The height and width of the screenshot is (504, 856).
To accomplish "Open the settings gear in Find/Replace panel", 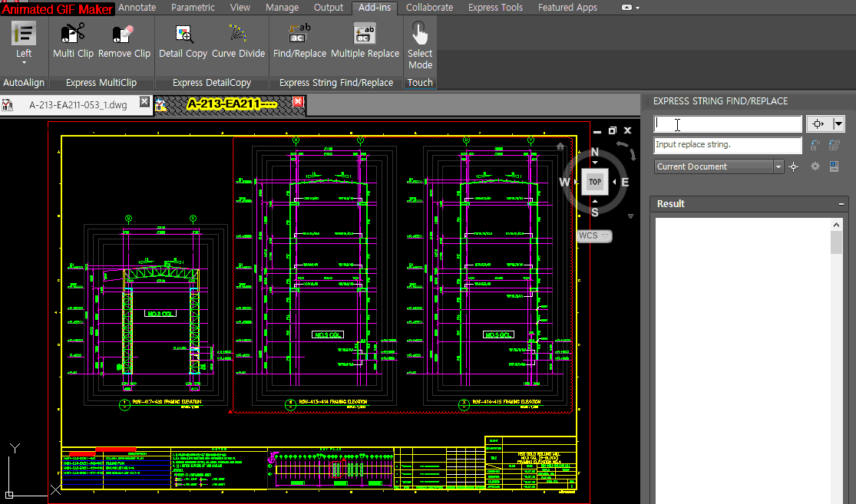I will click(815, 166).
